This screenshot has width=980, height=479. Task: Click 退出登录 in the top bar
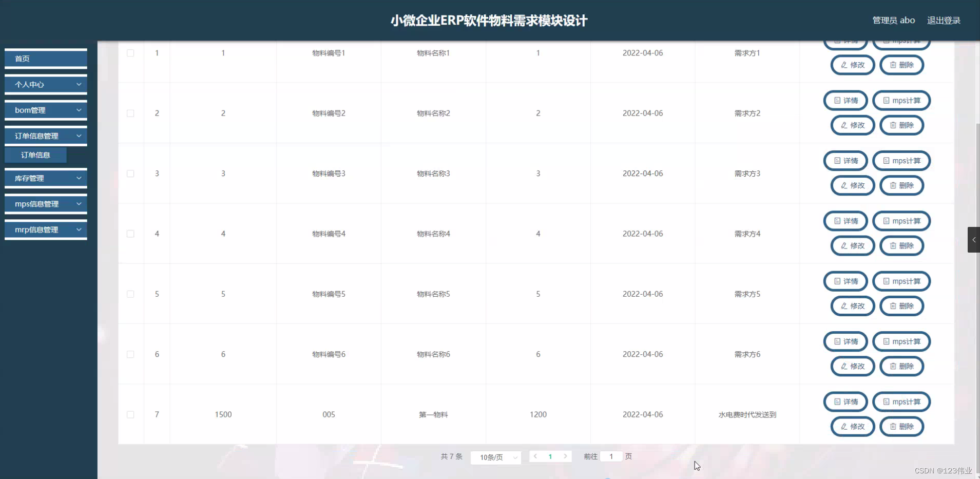(x=944, y=20)
